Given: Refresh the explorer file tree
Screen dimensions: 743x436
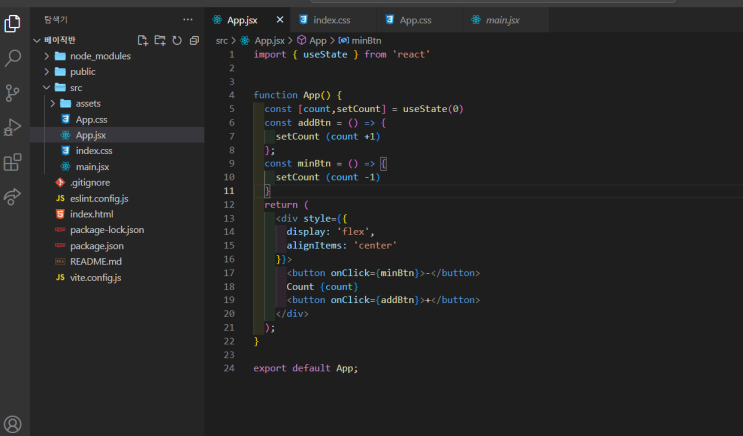Looking at the screenshot, I should [177, 40].
